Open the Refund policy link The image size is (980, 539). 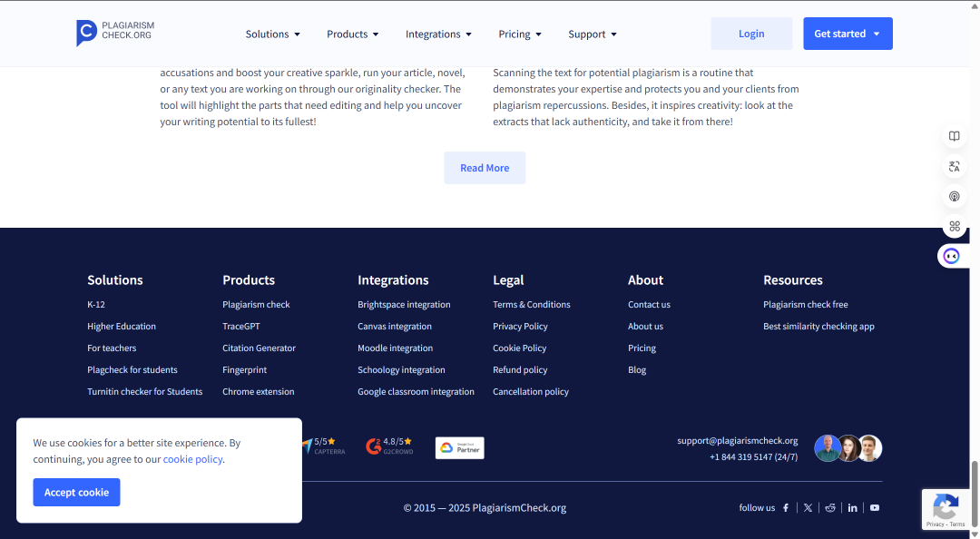pyautogui.click(x=520, y=370)
